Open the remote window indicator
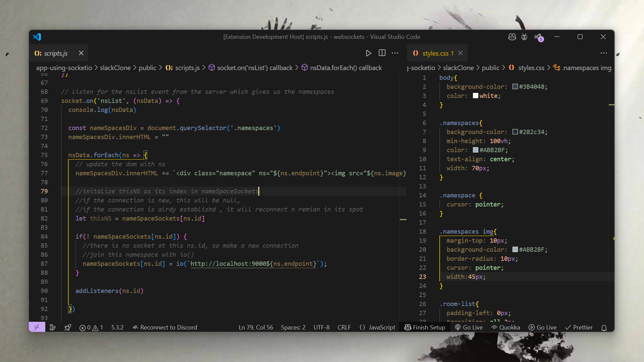Screen dimensions: 644x362 (37, 327)
